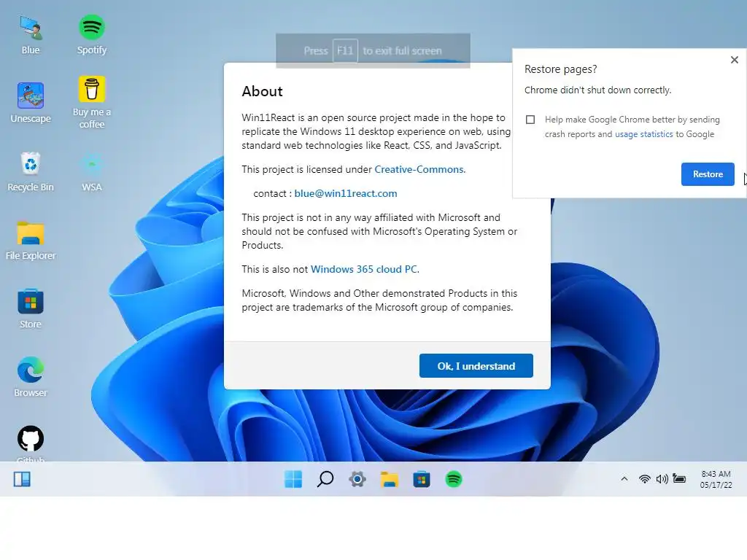Open Settings gear in the taskbar
Image resolution: width=747 pixels, height=560 pixels.
pos(357,479)
